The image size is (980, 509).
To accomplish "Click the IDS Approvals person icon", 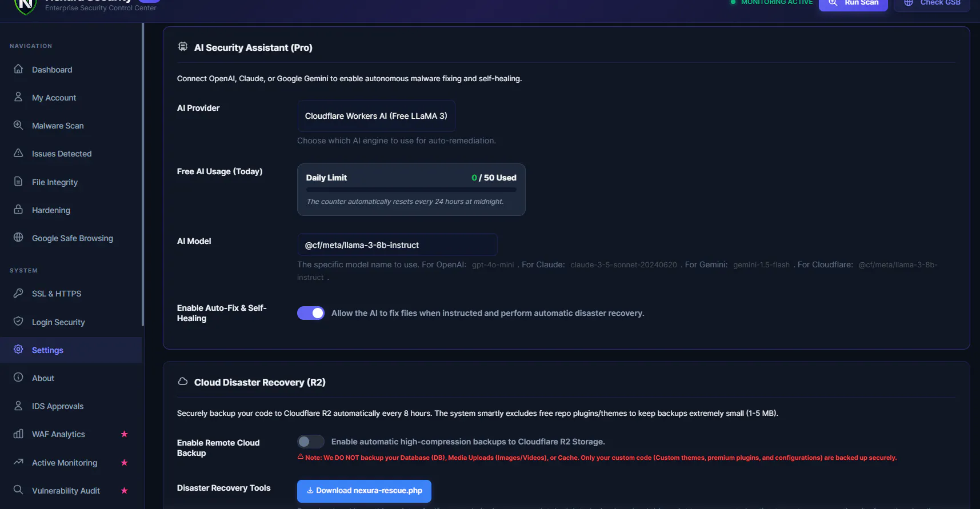I will point(18,406).
